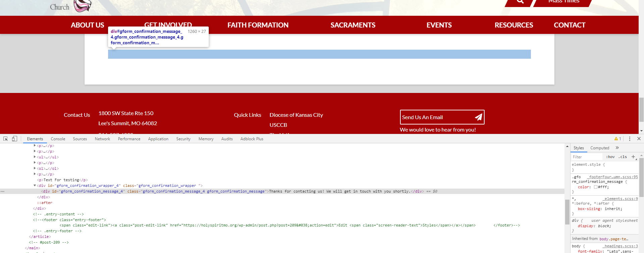Expand the collapsed ol element node
The width and height of the screenshot is (644, 253).
coord(35,168)
